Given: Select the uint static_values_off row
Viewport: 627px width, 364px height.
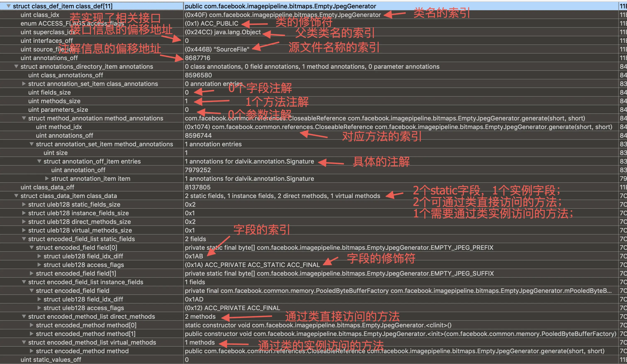Looking at the screenshot, I should 51,359.
